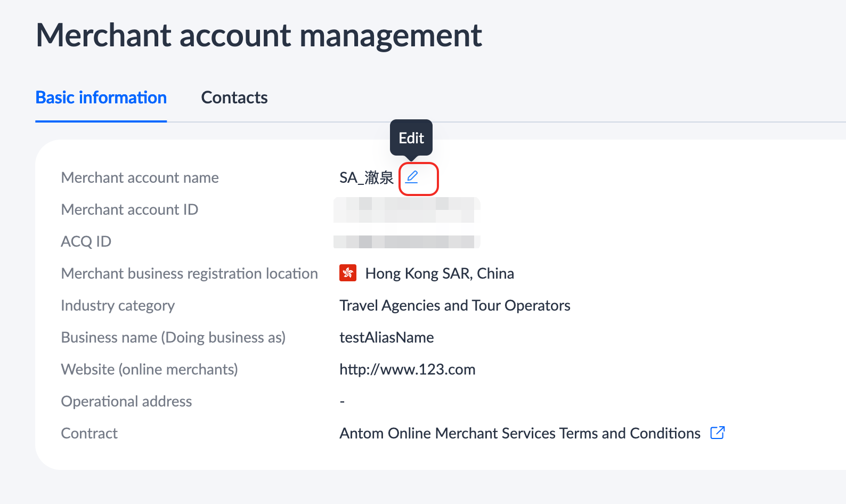Click the Hong Kong flag icon

pyautogui.click(x=348, y=273)
